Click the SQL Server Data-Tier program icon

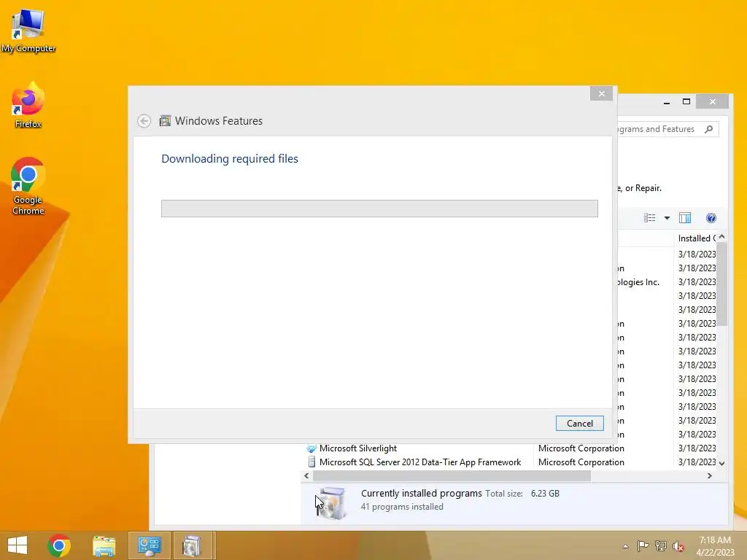(311, 462)
